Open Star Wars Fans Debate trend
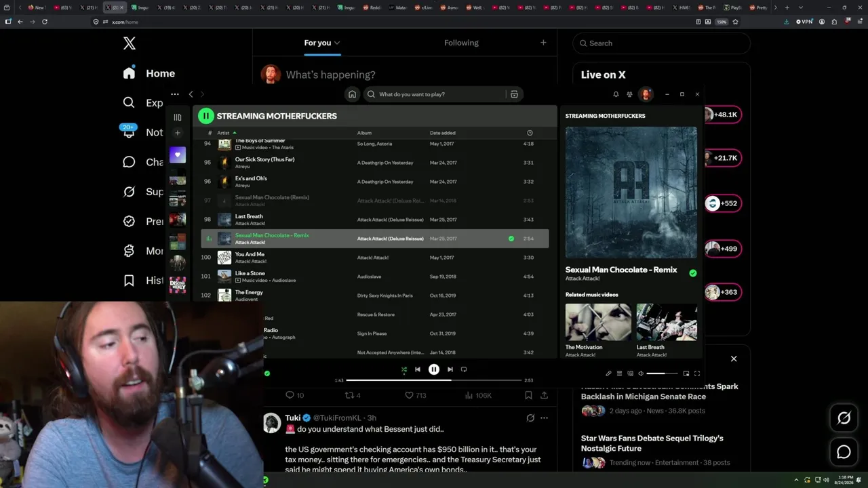868x488 pixels. point(652,443)
